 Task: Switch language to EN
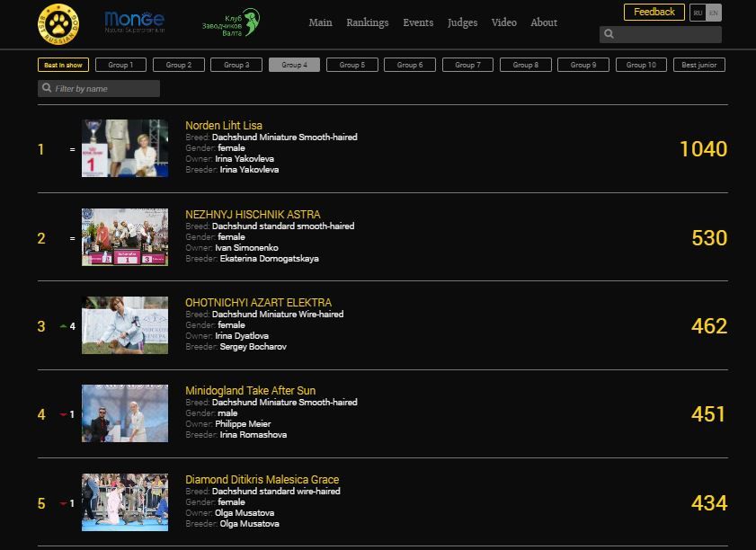click(714, 13)
